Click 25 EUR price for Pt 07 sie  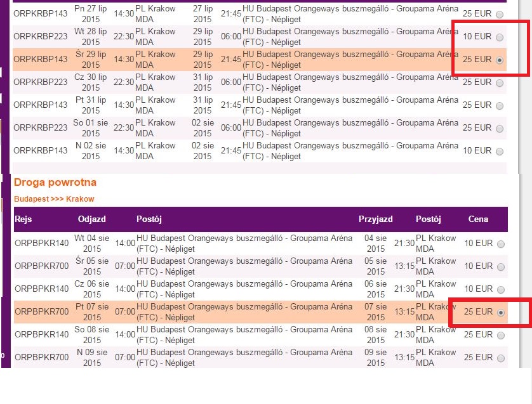point(479,311)
